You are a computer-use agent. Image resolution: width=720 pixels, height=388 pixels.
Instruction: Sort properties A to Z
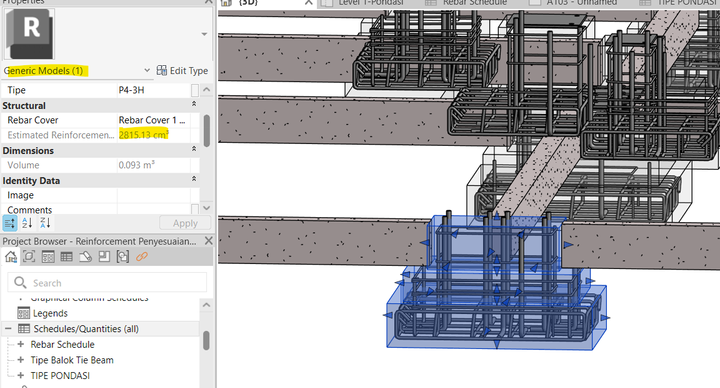pos(27,223)
